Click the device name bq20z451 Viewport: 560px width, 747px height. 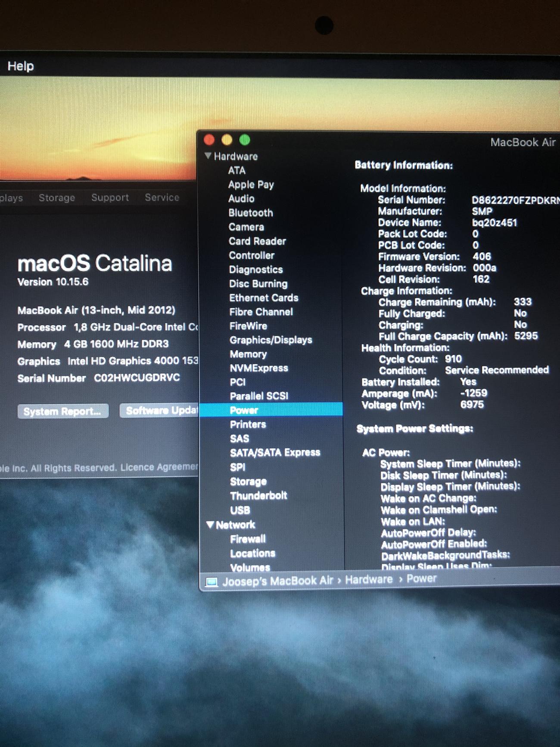pos(494,223)
